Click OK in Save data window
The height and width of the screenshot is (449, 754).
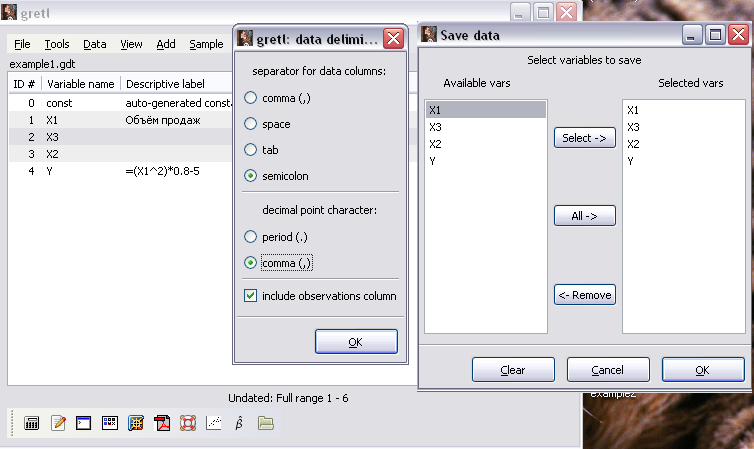pyautogui.click(x=703, y=370)
